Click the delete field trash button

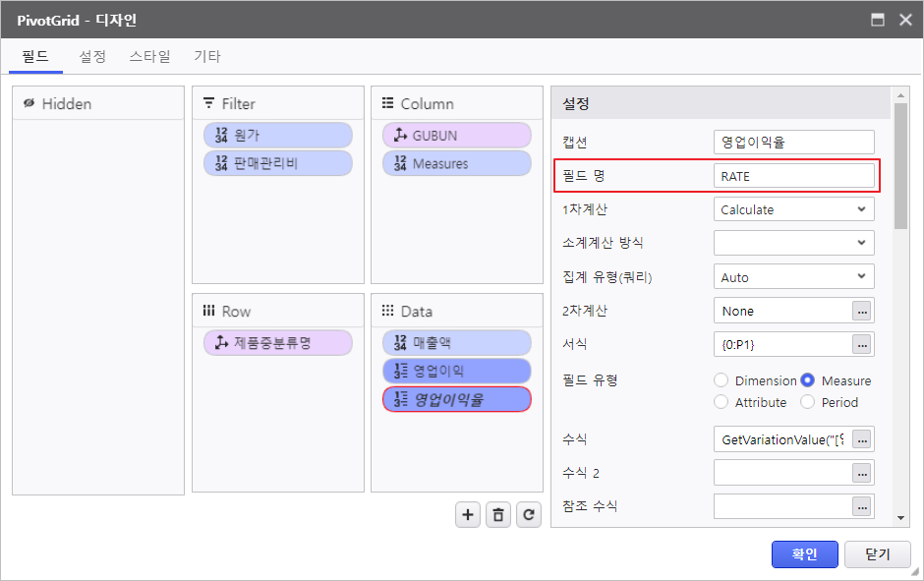498,515
